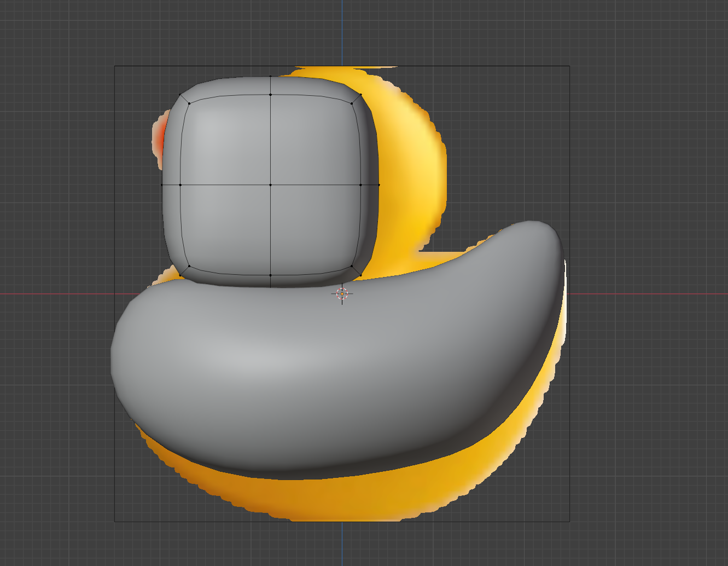Select the inner bottom-left corner vertex of the head
The width and height of the screenshot is (728, 566).
189,267
